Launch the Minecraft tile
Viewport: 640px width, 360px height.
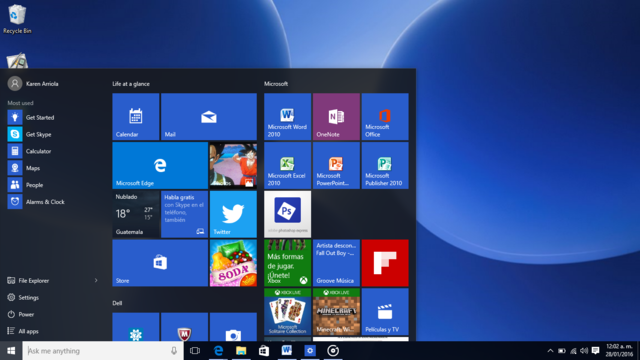(336, 311)
